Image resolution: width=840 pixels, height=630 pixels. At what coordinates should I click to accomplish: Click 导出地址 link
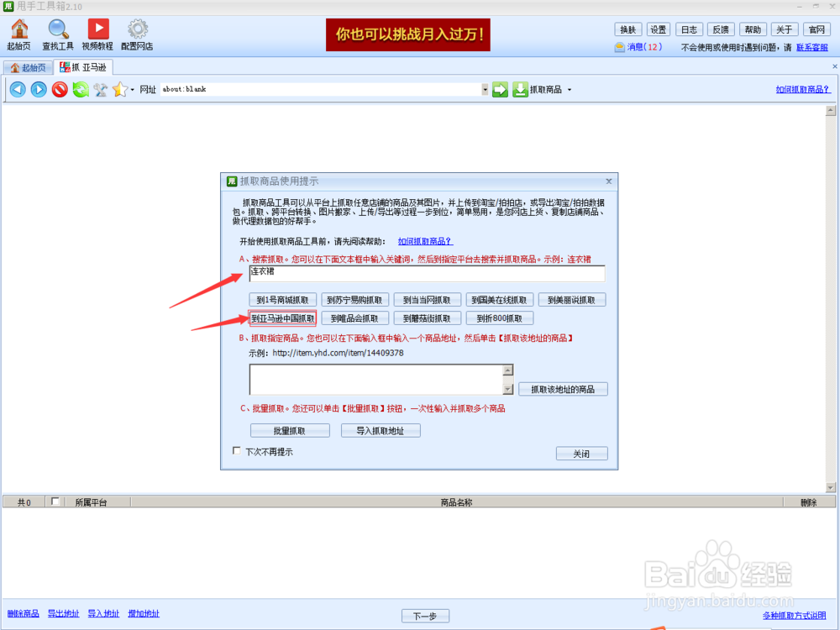(63, 613)
